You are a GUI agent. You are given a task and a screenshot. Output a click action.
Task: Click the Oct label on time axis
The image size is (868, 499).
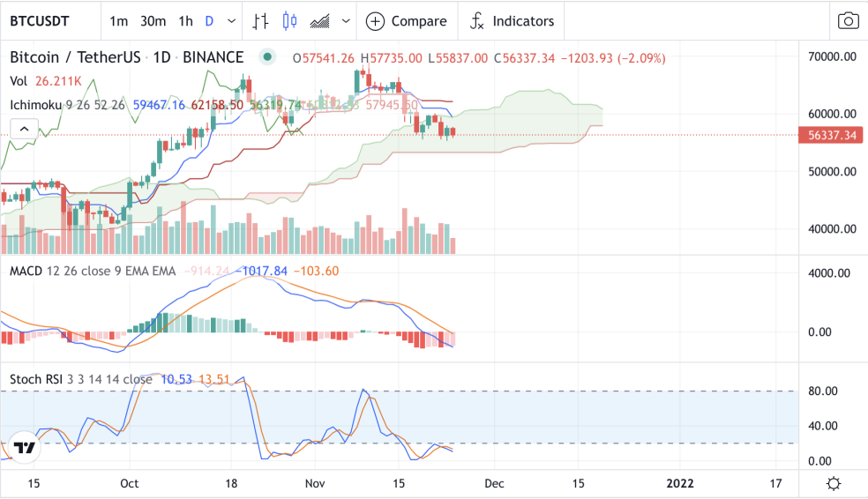pyautogui.click(x=129, y=483)
